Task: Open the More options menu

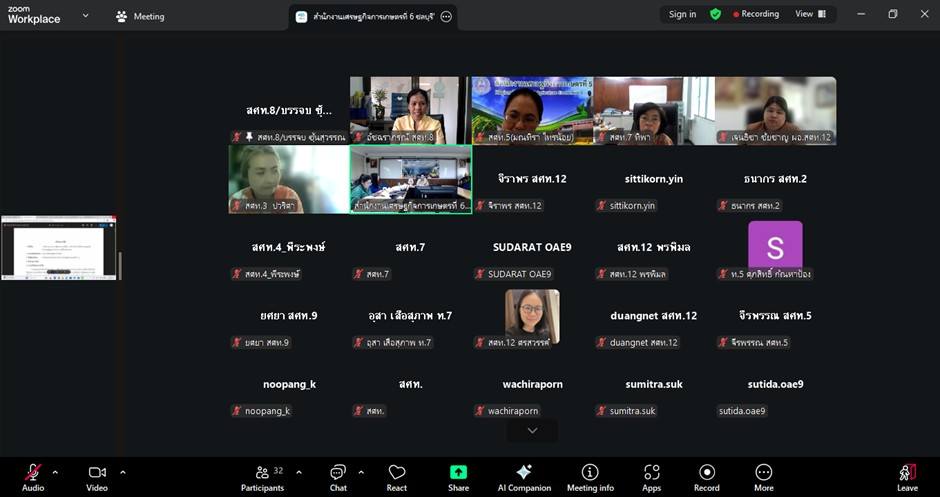Action: (764, 475)
